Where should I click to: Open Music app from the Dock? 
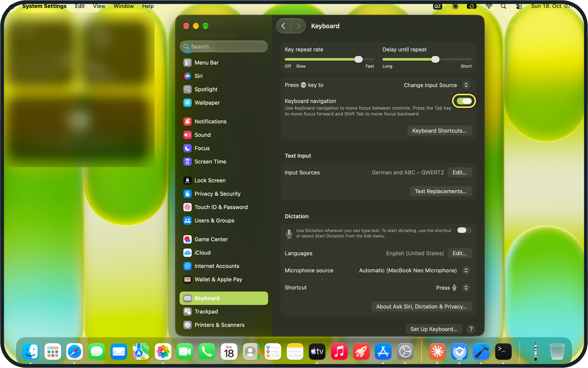(x=339, y=352)
